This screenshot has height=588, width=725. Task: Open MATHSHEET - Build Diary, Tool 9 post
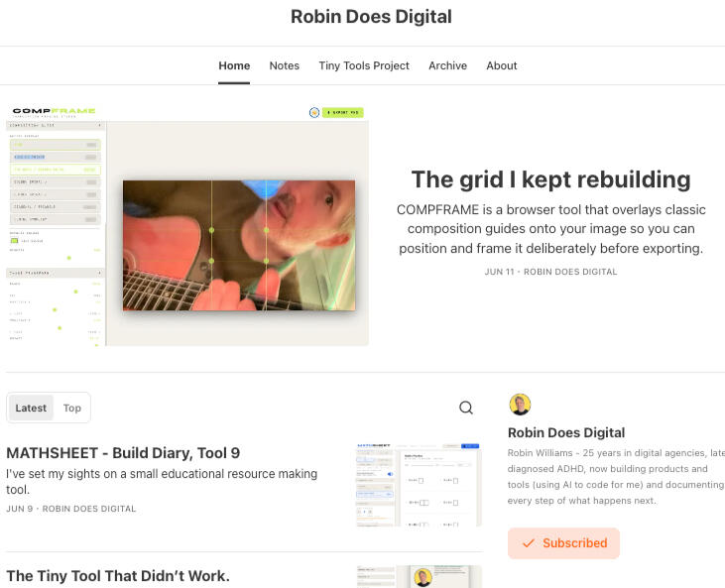[x=123, y=453]
